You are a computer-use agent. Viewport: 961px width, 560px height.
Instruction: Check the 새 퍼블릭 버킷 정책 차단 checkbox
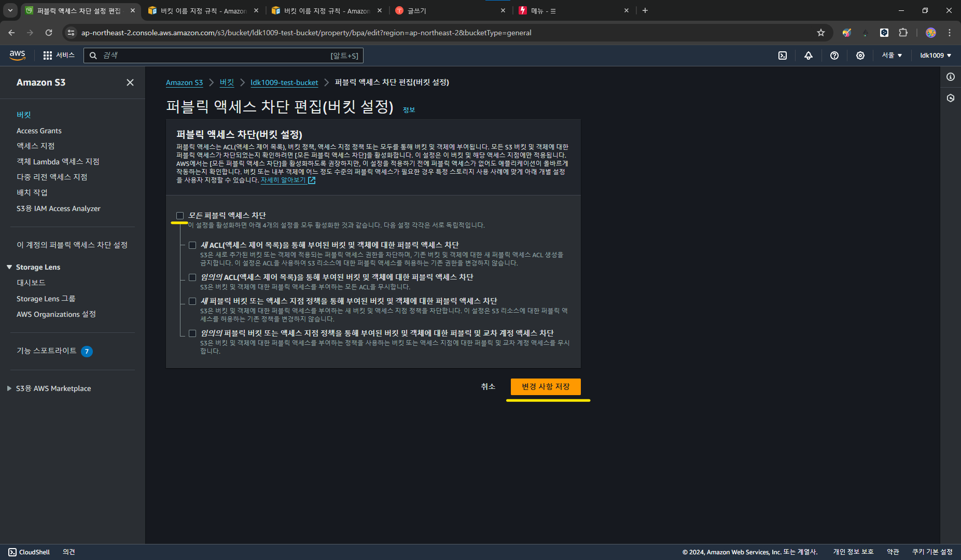pos(192,301)
